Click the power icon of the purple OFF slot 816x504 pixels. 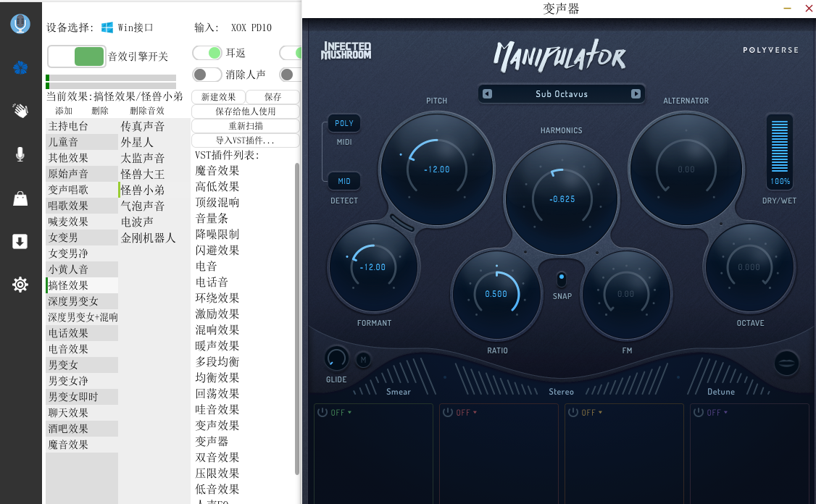coord(699,413)
